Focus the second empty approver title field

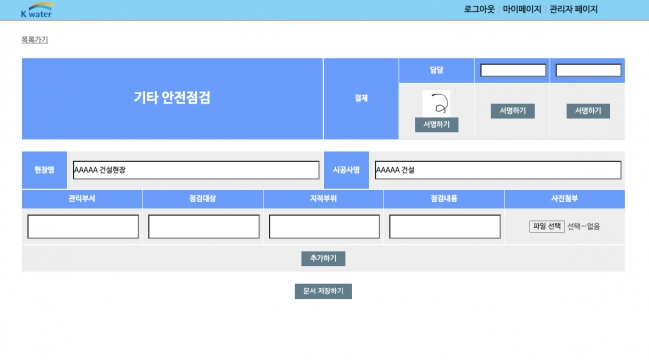[588, 70]
